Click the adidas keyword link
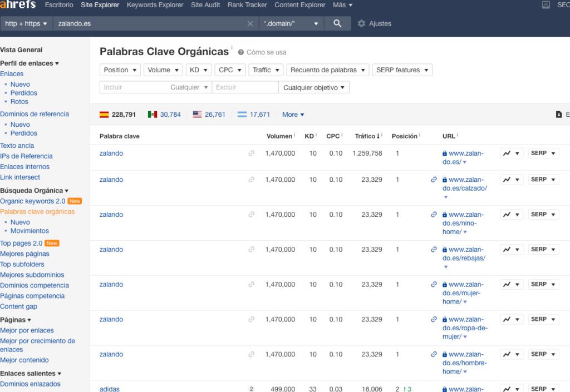 tap(110, 389)
